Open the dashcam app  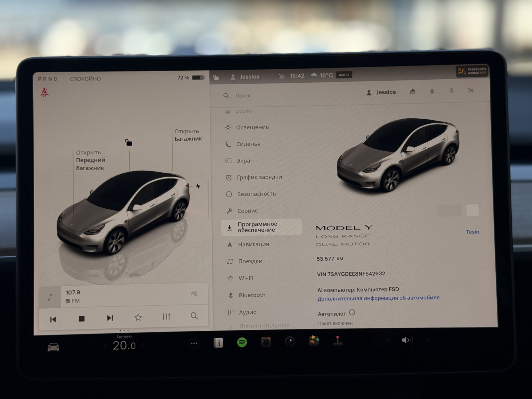tap(266, 342)
